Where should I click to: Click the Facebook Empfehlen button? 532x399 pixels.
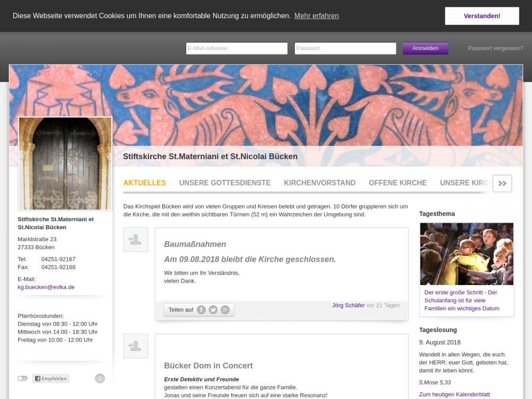[51, 379]
